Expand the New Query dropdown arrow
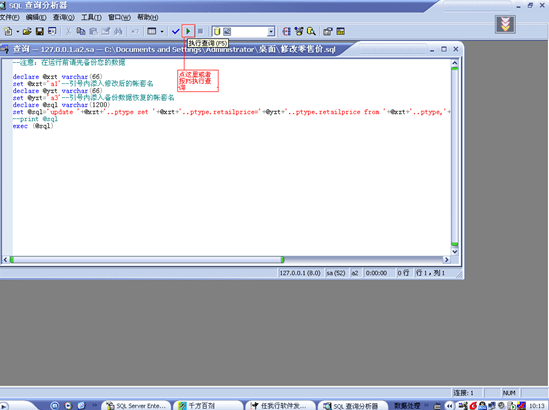This screenshot has width=549, height=410. click(18, 32)
